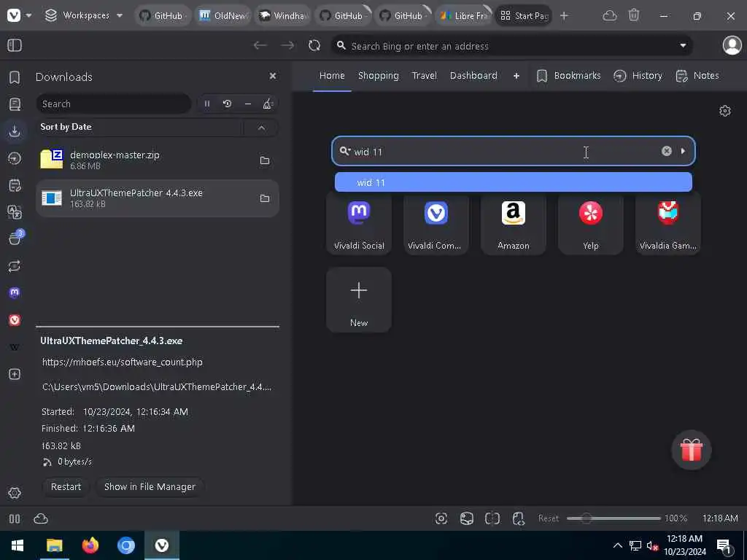
Task: Select the Dashboard tab on Start Page
Action: click(473, 76)
